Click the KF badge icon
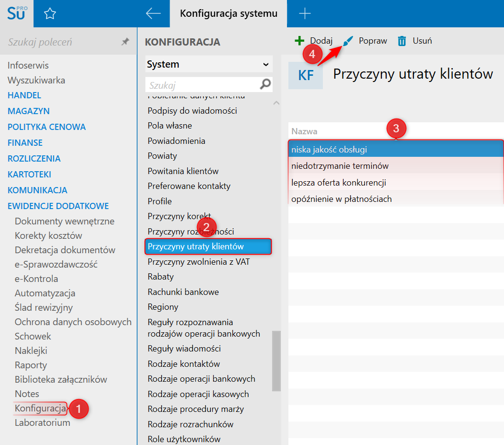504x445 pixels. click(305, 75)
